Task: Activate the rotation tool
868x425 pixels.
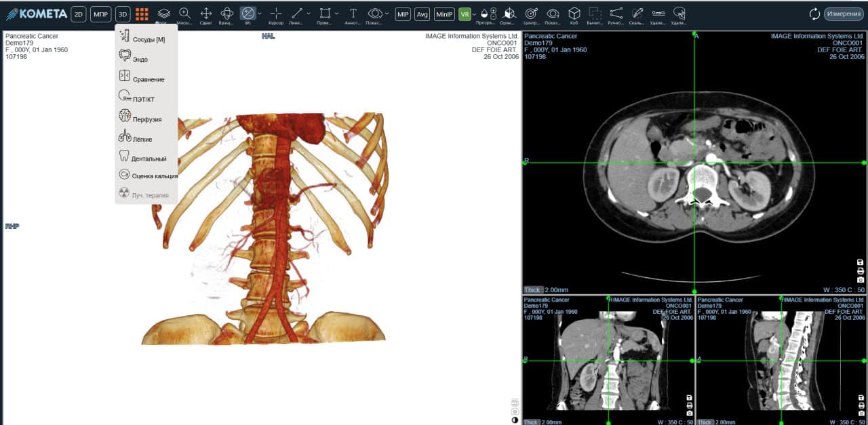Action: click(227, 14)
